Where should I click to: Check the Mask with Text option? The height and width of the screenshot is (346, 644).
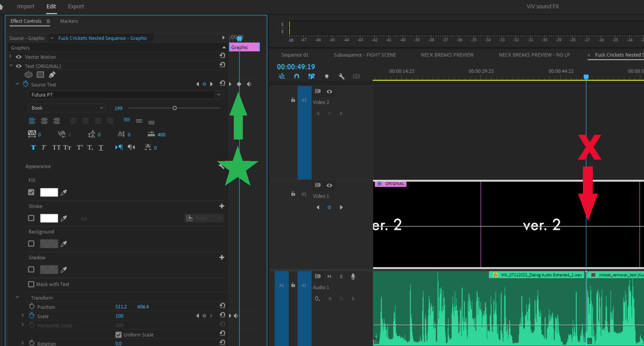[x=31, y=284]
